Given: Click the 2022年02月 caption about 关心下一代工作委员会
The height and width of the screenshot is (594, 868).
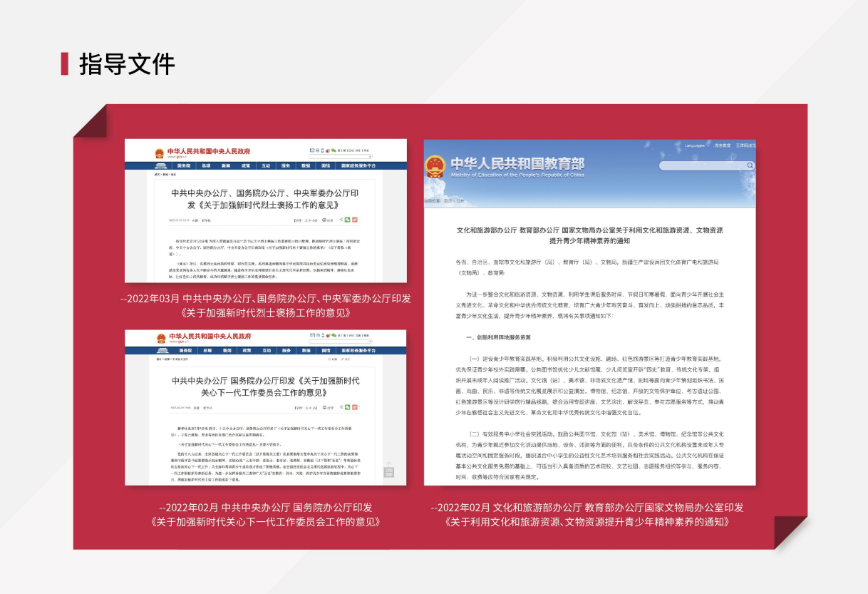Looking at the screenshot, I should click(x=266, y=514).
